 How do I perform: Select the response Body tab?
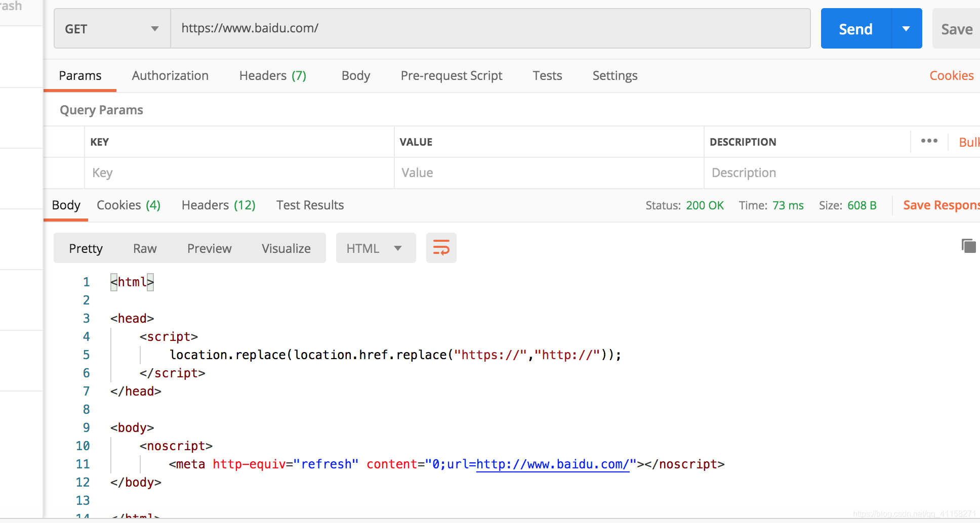tap(66, 205)
